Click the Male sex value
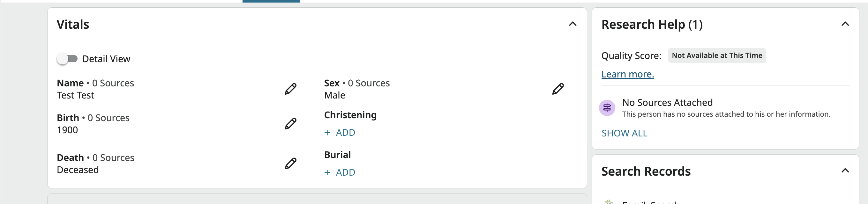This screenshot has height=204, width=868. (x=335, y=95)
